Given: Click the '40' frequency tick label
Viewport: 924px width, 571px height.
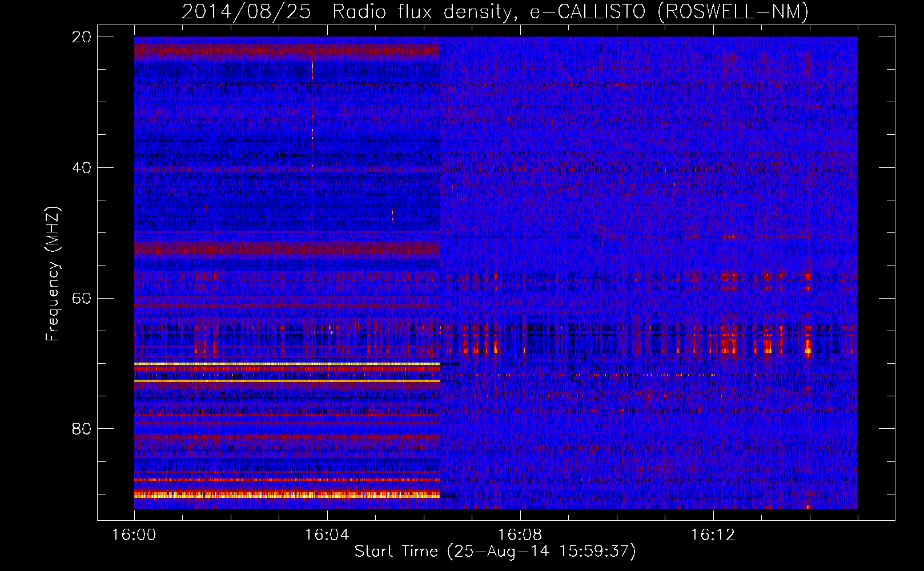Looking at the screenshot, I should click(x=82, y=168).
